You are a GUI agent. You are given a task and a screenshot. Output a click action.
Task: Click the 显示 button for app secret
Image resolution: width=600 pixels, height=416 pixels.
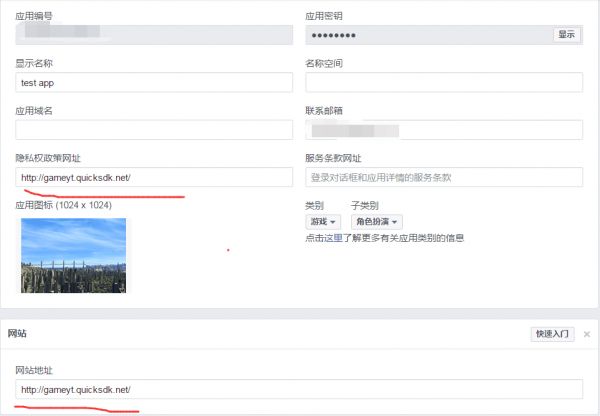tap(566, 34)
